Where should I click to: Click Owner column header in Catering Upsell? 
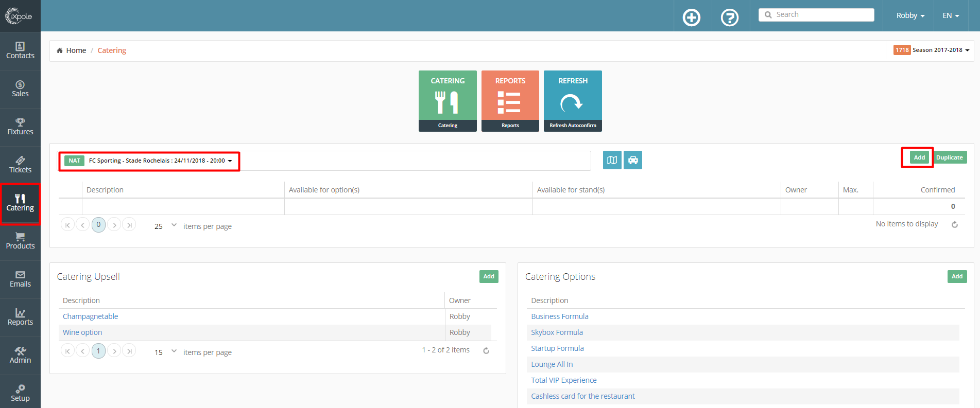tap(460, 300)
